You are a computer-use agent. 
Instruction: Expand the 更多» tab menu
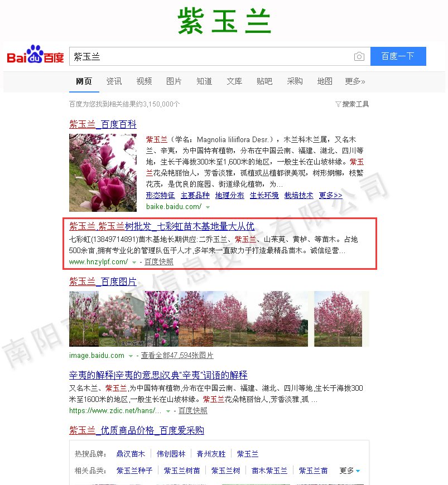click(x=355, y=81)
